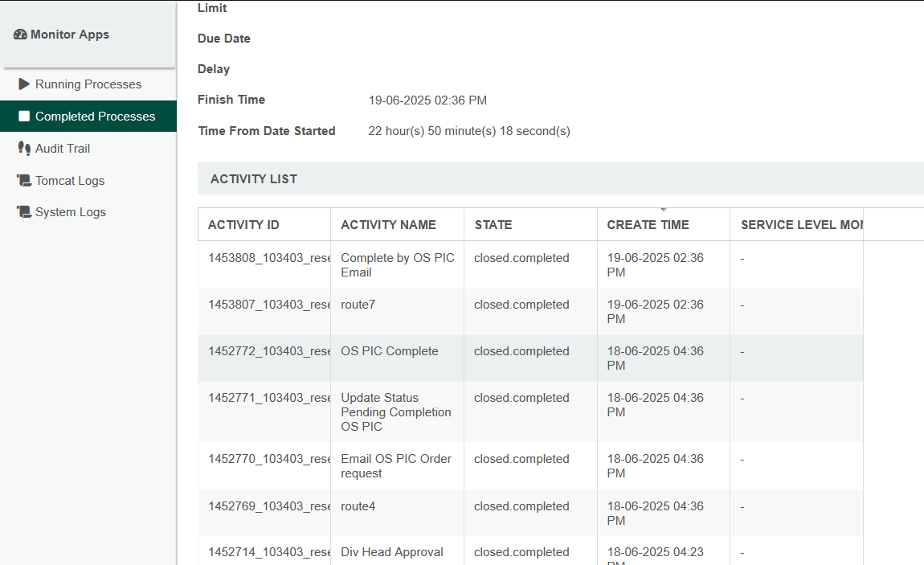Sort by Activity Name column header
The height and width of the screenshot is (565, 924).
coord(388,225)
